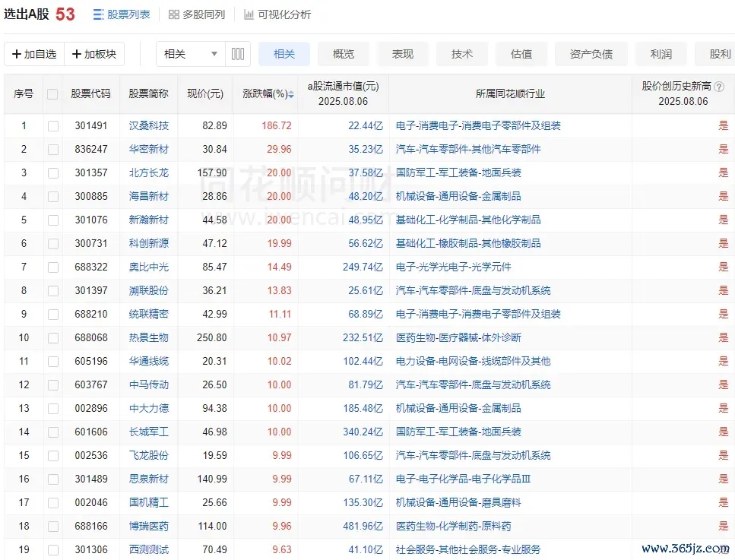The width and height of the screenshot is (735, 560).
Task: Click the column settings icon
Action: point(238,54)
